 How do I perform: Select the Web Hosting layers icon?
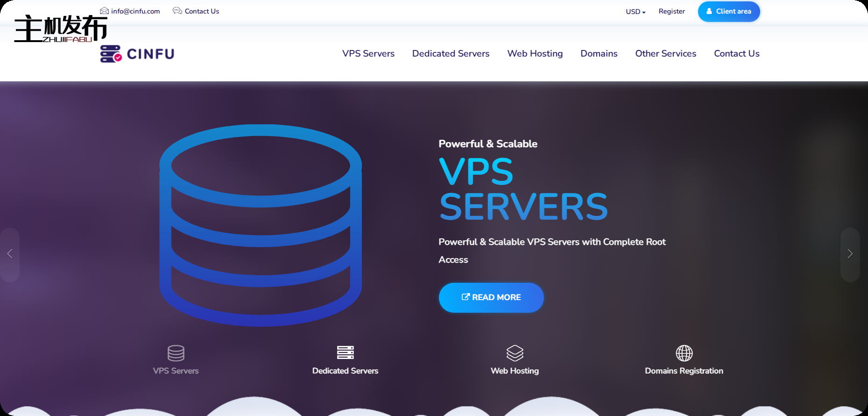point(515,353)
